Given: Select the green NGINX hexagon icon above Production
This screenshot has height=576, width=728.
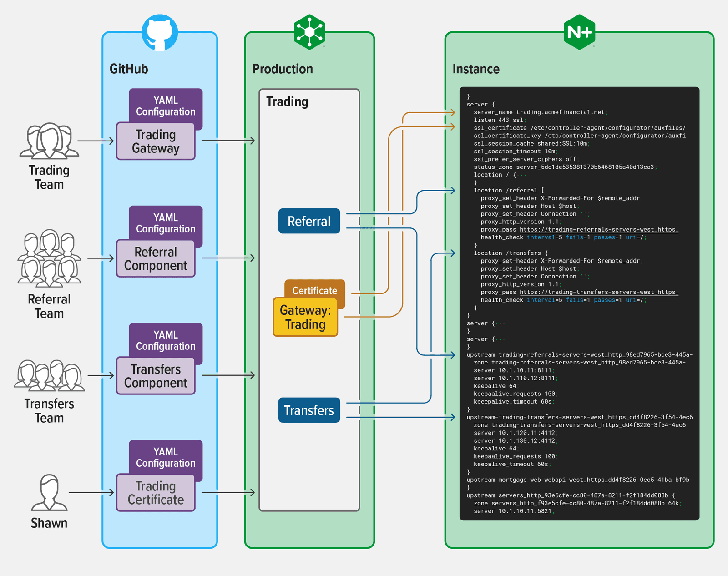Looking at the screenshot, I should pyautogui.click(x=309, y=31).
